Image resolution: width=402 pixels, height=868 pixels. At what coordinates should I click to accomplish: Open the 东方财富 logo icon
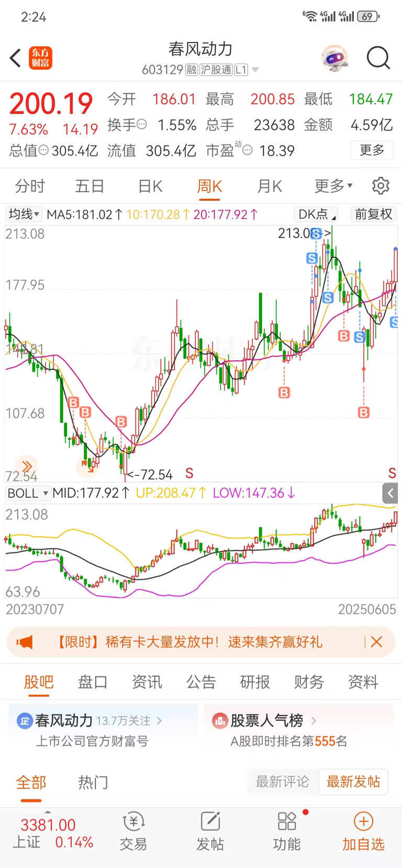pos(40,58)
